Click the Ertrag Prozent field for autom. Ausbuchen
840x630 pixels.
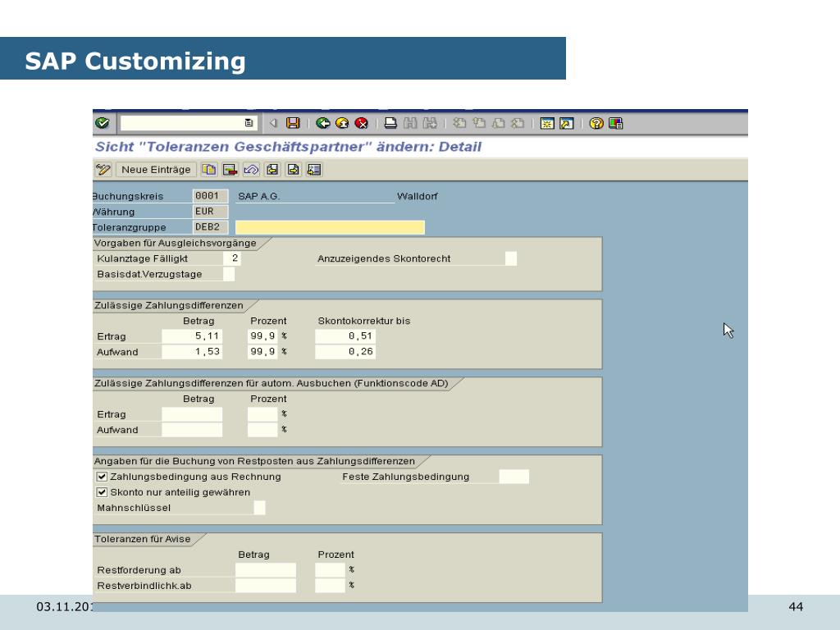point(262,414)
